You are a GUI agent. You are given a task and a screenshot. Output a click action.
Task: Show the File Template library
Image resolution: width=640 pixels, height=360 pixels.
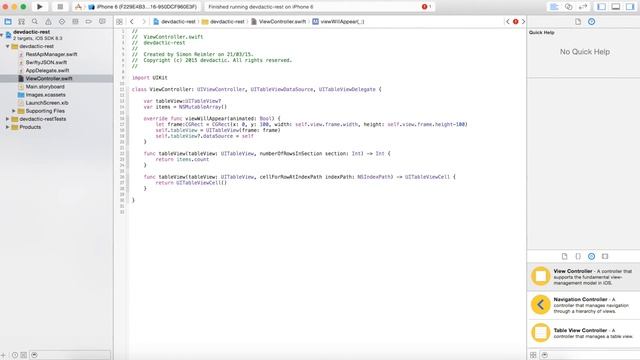(564, 256)
